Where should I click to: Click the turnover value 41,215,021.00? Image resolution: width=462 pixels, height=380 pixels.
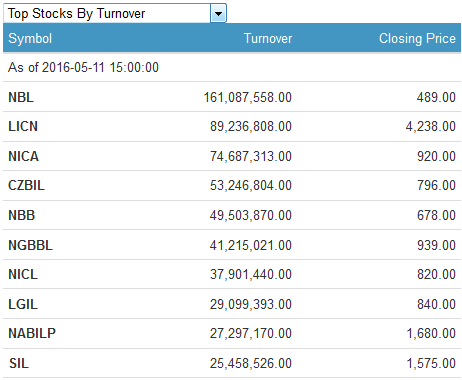(251, 245)
